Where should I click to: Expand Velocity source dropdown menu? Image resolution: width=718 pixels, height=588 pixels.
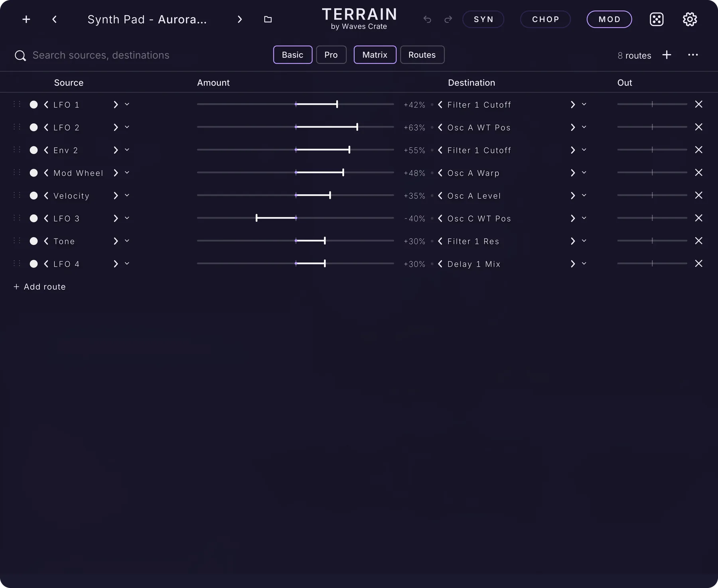tap(127, 195)
